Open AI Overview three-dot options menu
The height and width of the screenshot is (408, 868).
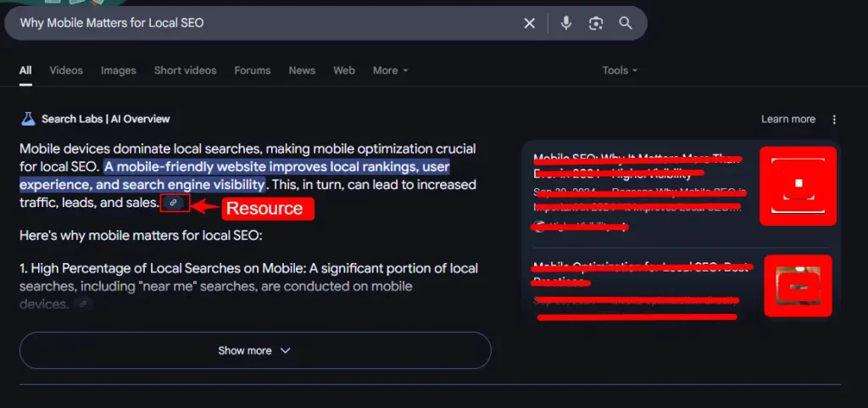tap(834, 120)
